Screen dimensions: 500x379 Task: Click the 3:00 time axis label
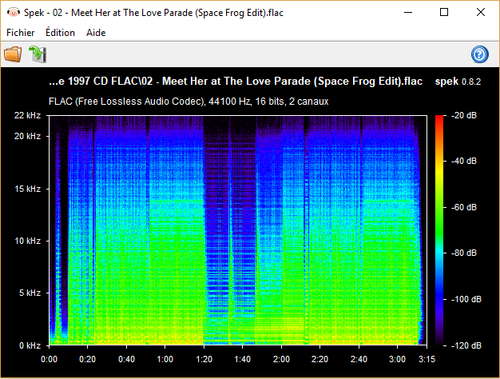coord(397,359)
